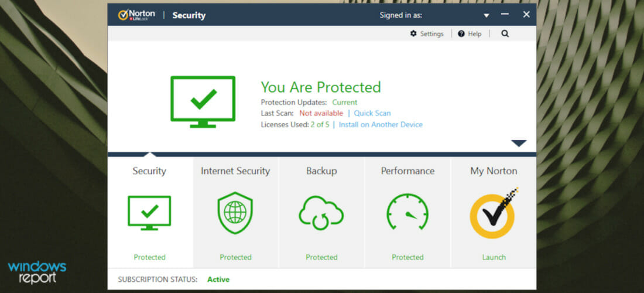This screenshot has width=644, height=293.
Task: Open the Settings text button
Action: [x=431, y=34]
